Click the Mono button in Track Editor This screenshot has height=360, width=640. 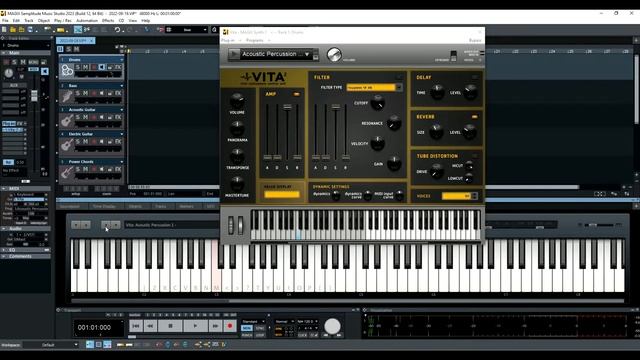[x=33, y=62]
